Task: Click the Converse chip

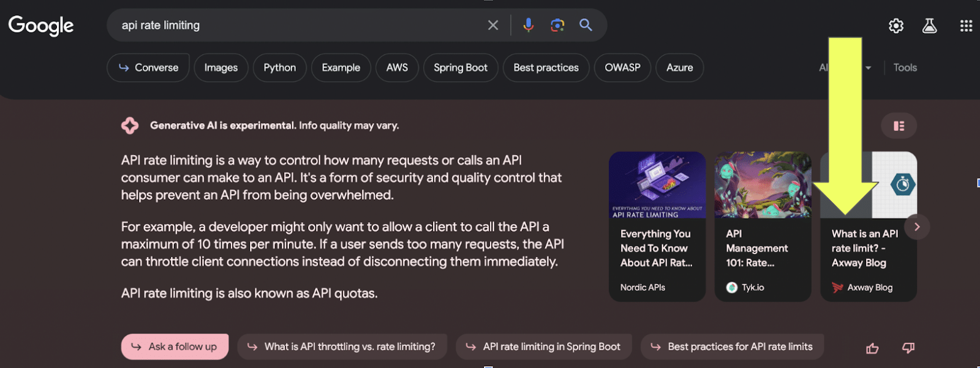Action: (148, 68)
